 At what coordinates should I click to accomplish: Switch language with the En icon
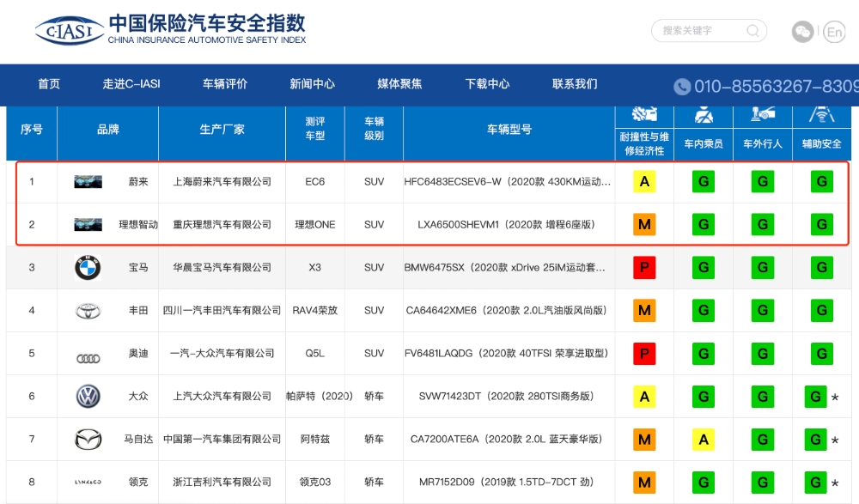pyautogui.click(x=834, y=32)
